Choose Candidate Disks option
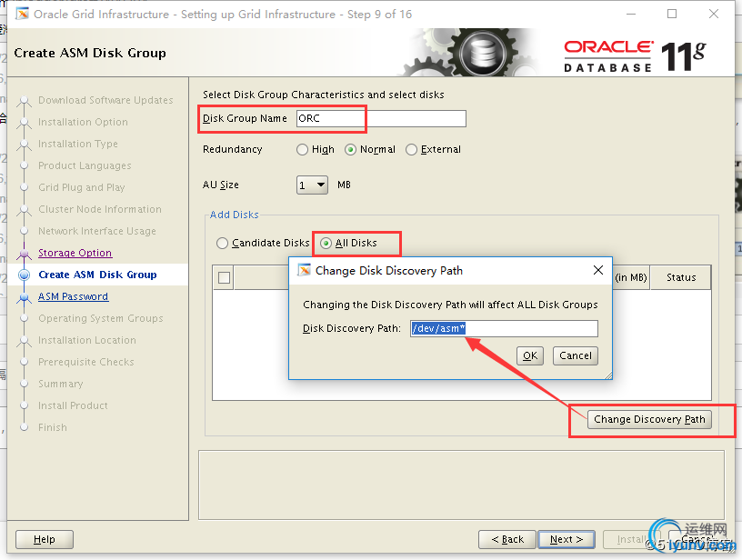Image resolution: width=742 pixels, height=560 pixels. pos(222,243)
